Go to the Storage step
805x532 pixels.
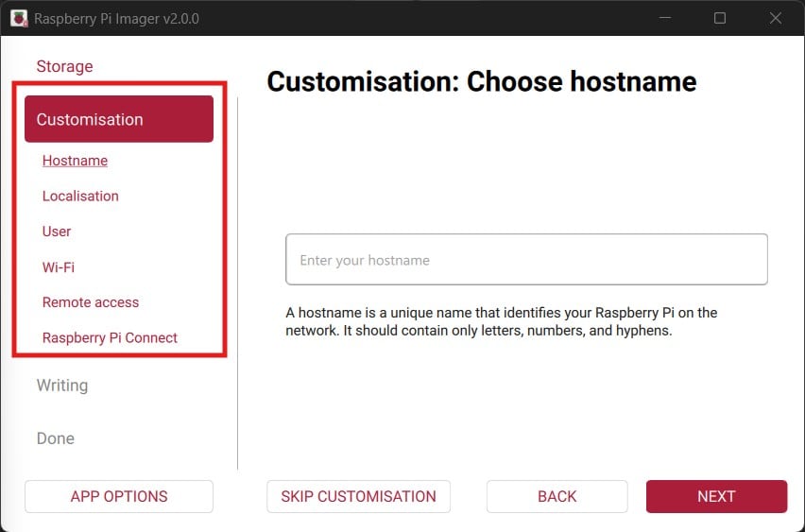(64, 66)
